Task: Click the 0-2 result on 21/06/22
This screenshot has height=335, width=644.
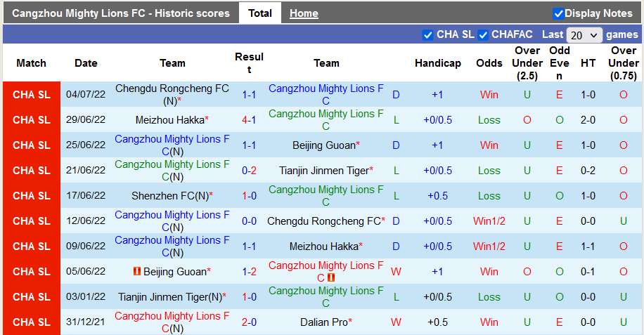Action: (249, 171)
